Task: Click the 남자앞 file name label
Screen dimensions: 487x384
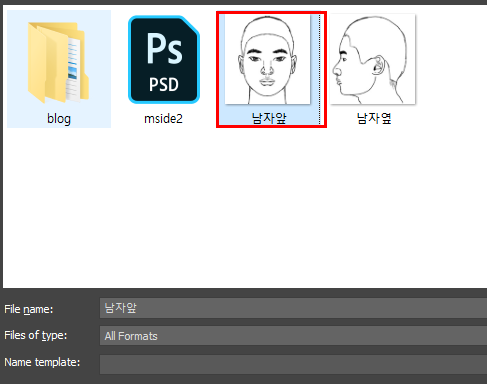Action: (269, 118)
